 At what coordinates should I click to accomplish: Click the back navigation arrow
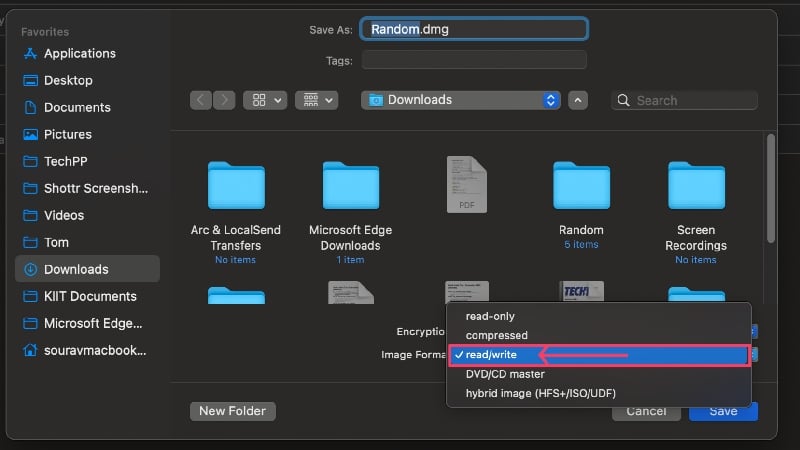coord(201,100)
